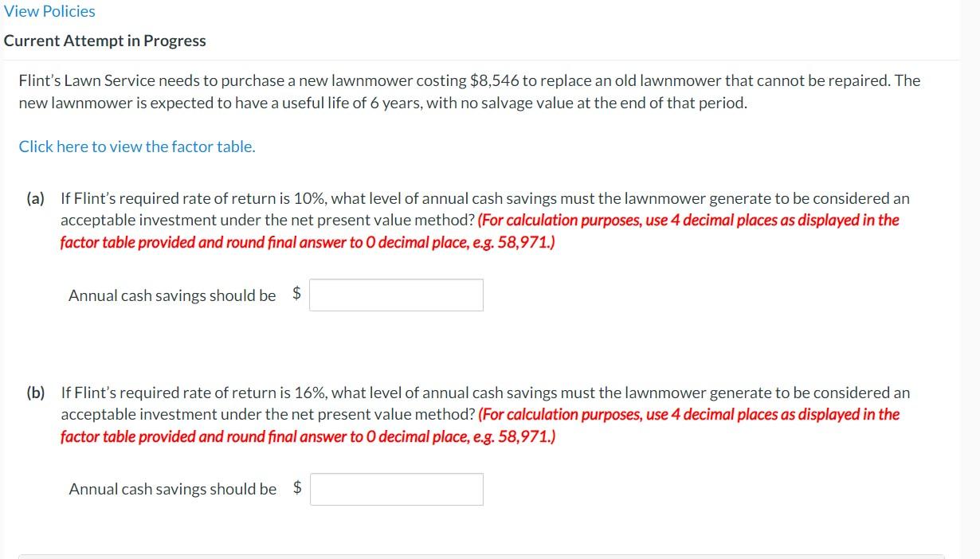Click the question label (a)
This screenshot has height=559, width=980.
35,197
